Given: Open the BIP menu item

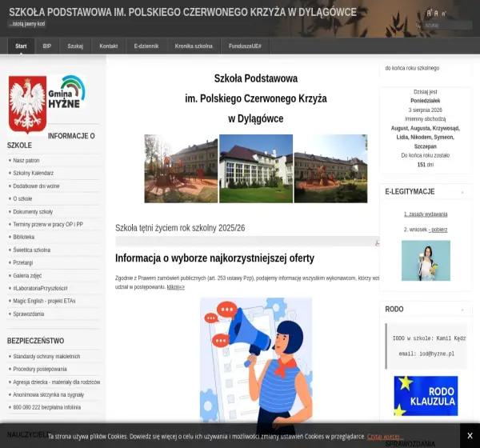Looking at the screenshot, I should [47, 46].
